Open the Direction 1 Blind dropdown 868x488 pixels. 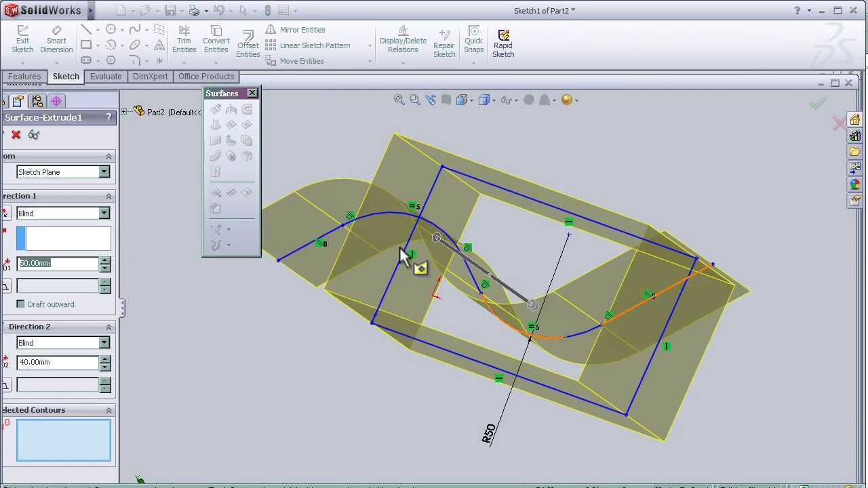tap(104, 213)
